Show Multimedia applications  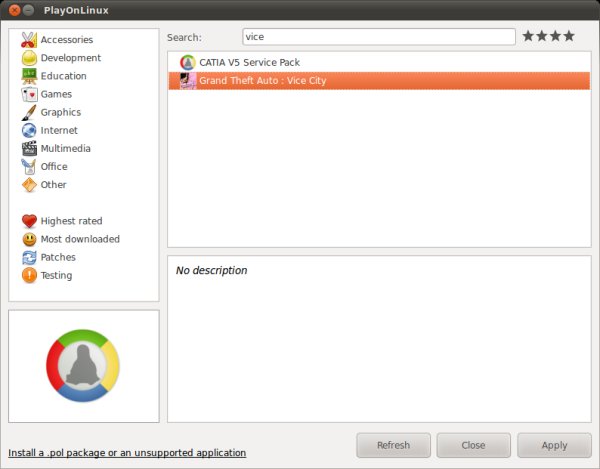pos(65,148)
